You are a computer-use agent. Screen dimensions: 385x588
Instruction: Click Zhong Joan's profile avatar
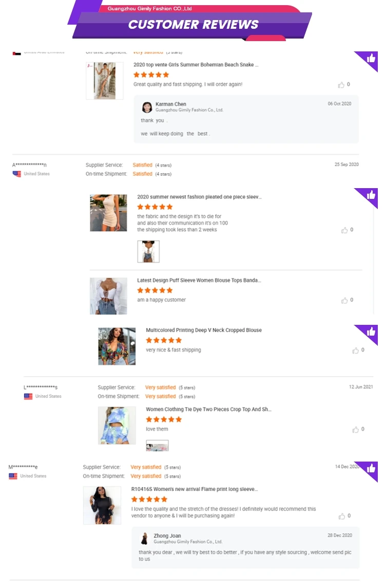[x=144, y=539]
